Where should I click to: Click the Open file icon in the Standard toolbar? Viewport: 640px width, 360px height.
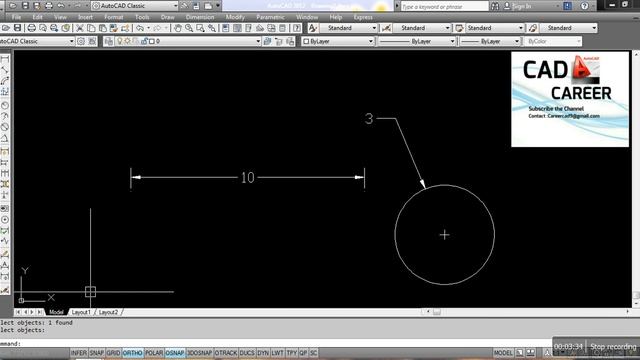[6, 28]
